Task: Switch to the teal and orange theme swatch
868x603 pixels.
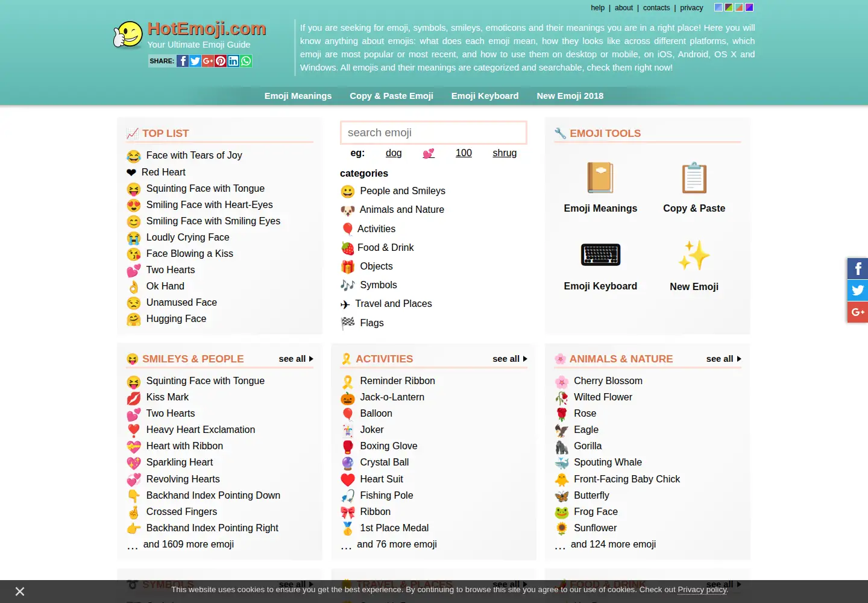Action: [x=739, y=7]
